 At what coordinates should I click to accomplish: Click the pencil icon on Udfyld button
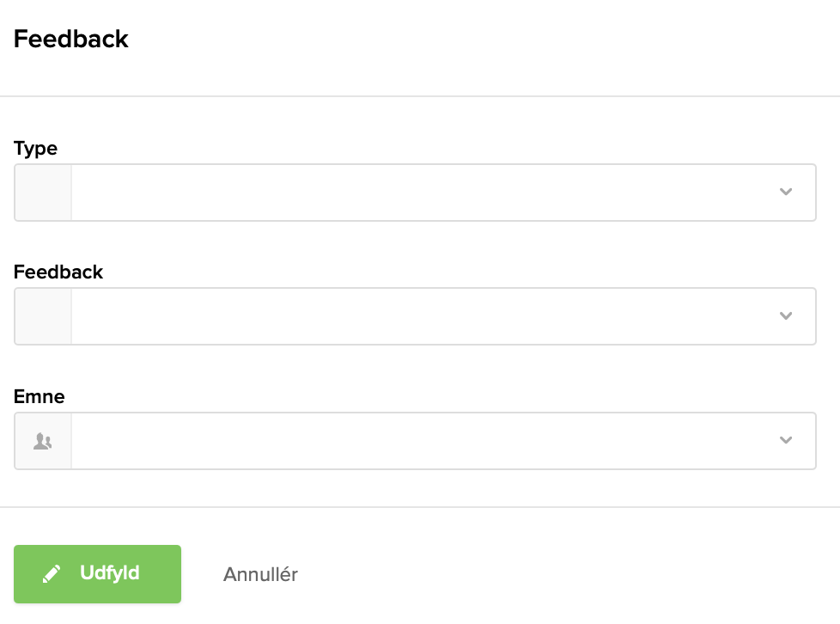(x=52, y=573)
